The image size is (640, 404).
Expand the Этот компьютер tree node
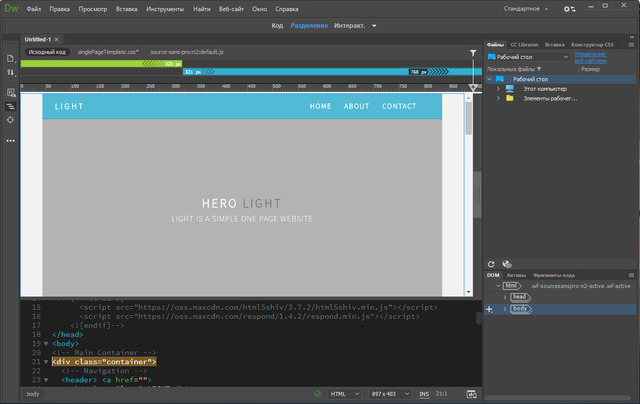(498, 88)
